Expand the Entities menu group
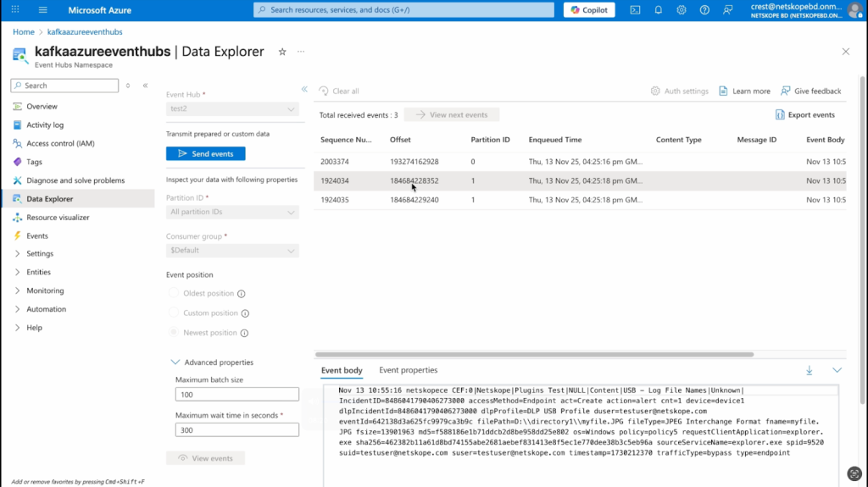Viewport: 868px width, 487px height. [x=17, y=272]
